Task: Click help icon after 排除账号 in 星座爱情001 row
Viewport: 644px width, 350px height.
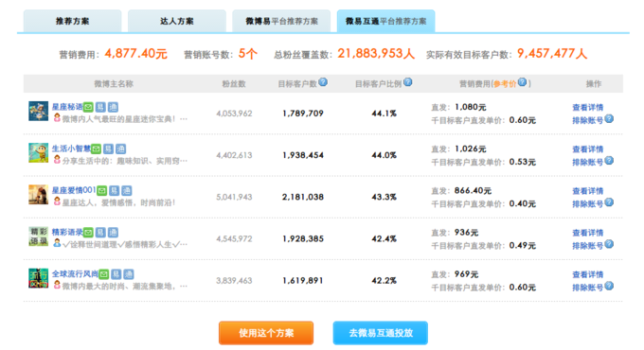Action: pos(609,202)
